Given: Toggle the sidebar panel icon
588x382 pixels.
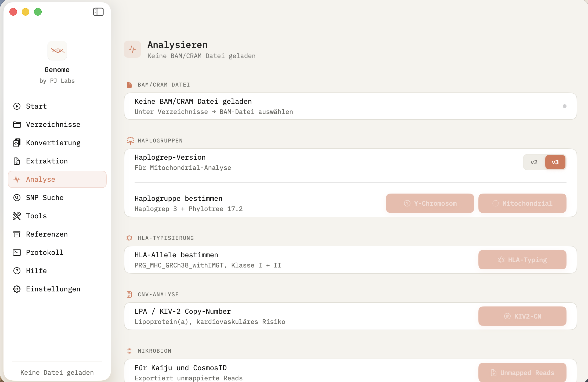Looking at the screenshot, I should coord(98,12).
